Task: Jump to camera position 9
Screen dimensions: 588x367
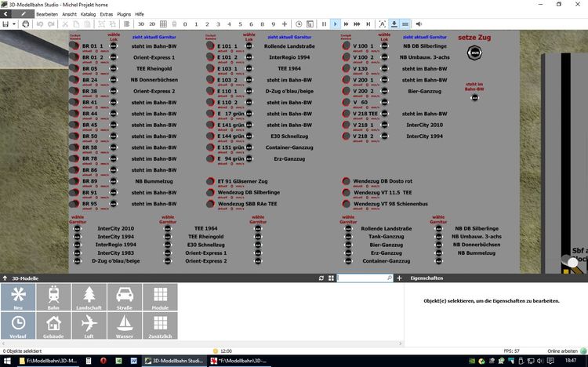Action: coord(273,24)
